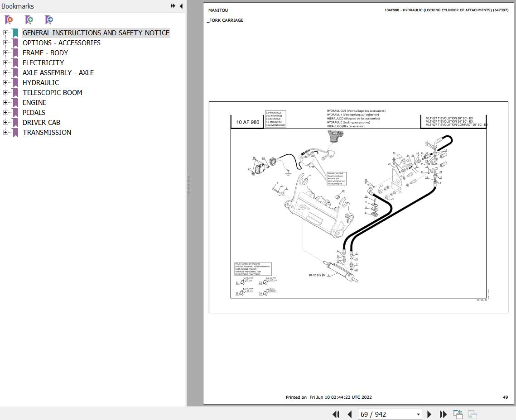Click the Frame - Body bookmark ribbon icon
Screen dimensions: 516x420
click(15, 53)
